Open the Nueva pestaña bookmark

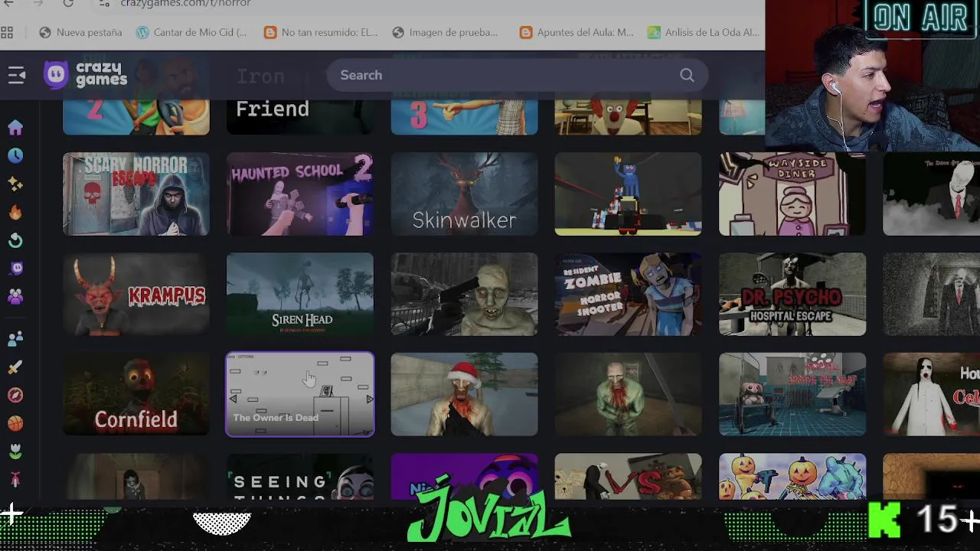pos(80,32)
